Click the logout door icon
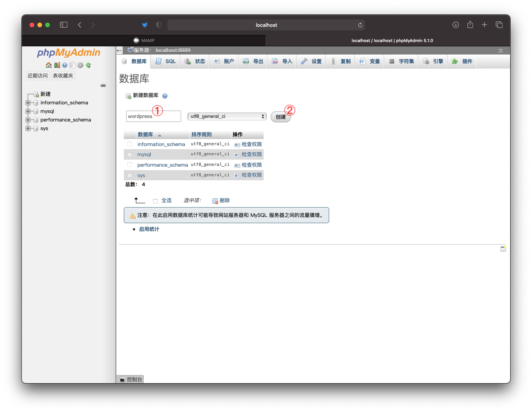The image size is (532, 412). [57, 65]
